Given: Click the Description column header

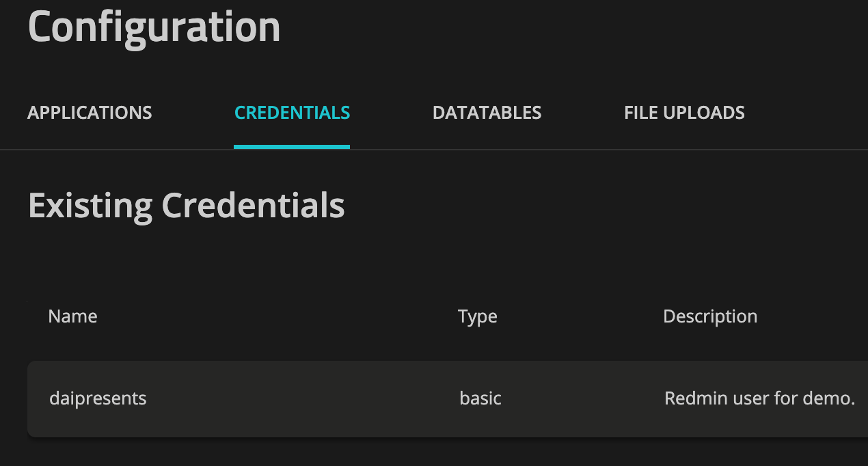Looking at the screenshot, I should click(709, 316).
